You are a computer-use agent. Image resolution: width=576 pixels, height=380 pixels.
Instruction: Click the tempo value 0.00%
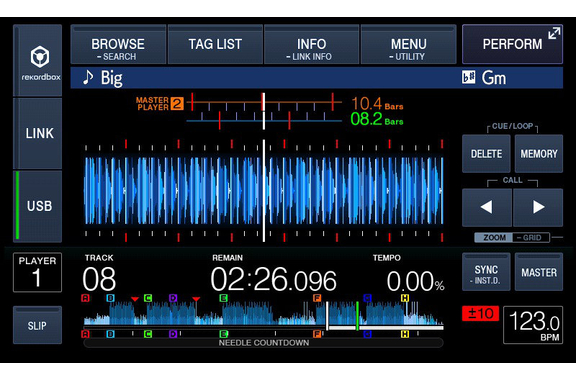tap(415, 281)
